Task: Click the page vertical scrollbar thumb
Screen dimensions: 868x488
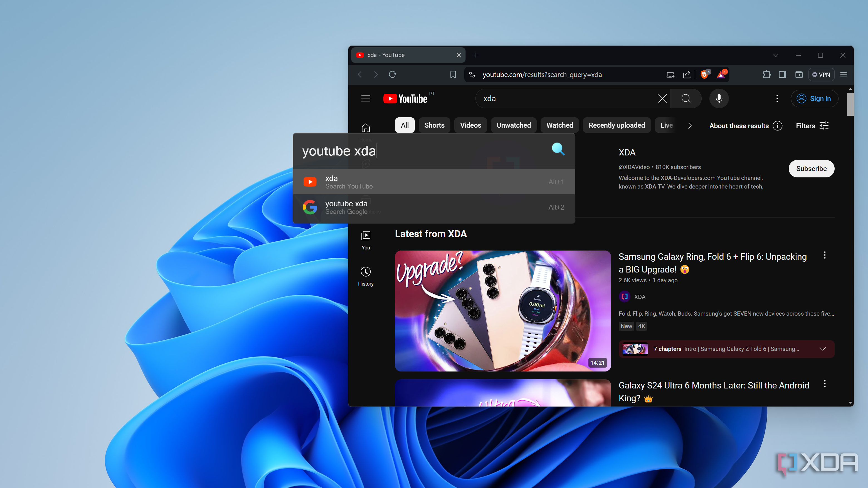Action: (850, 104)
